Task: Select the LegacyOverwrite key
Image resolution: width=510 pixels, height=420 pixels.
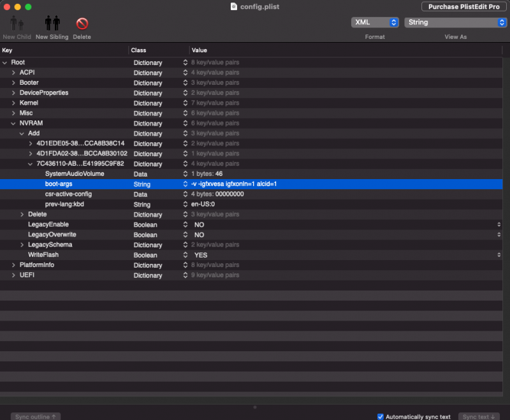Action: click(52, 235)
